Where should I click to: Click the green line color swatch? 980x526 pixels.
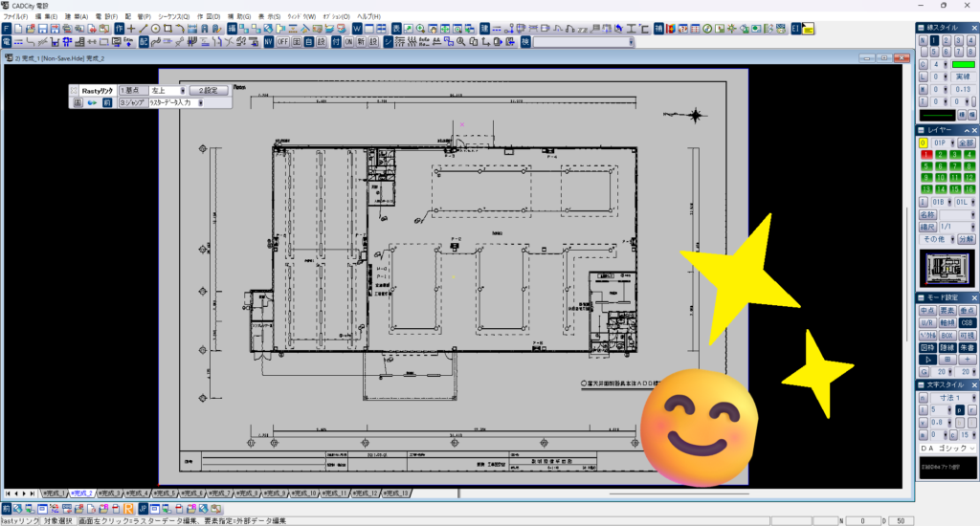963,65
